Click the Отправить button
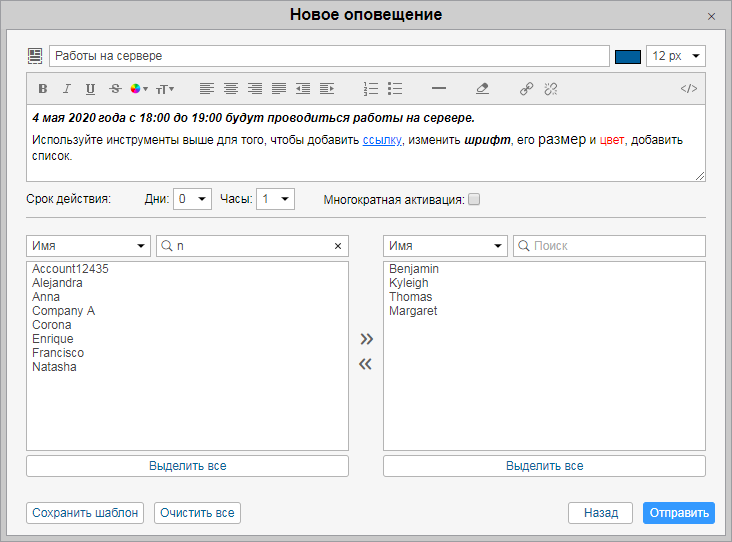The height and width of the screenshot is (542, 732). 678,513
